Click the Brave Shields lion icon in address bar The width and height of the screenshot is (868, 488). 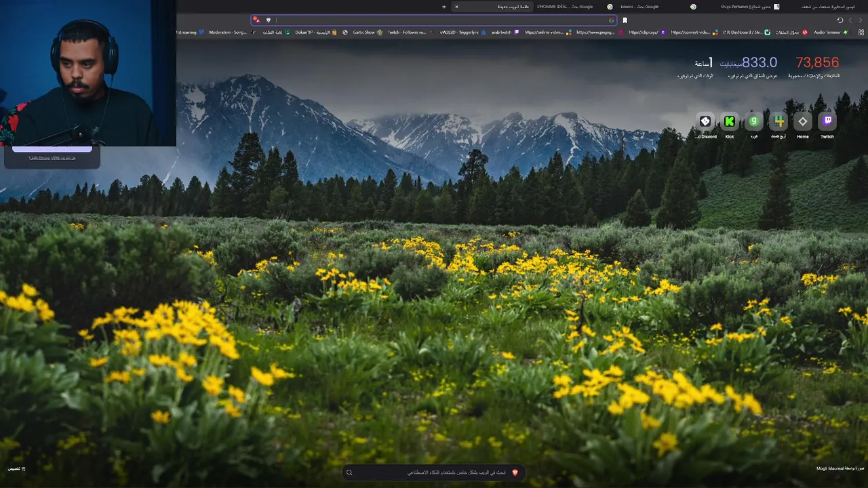point(269,20)
